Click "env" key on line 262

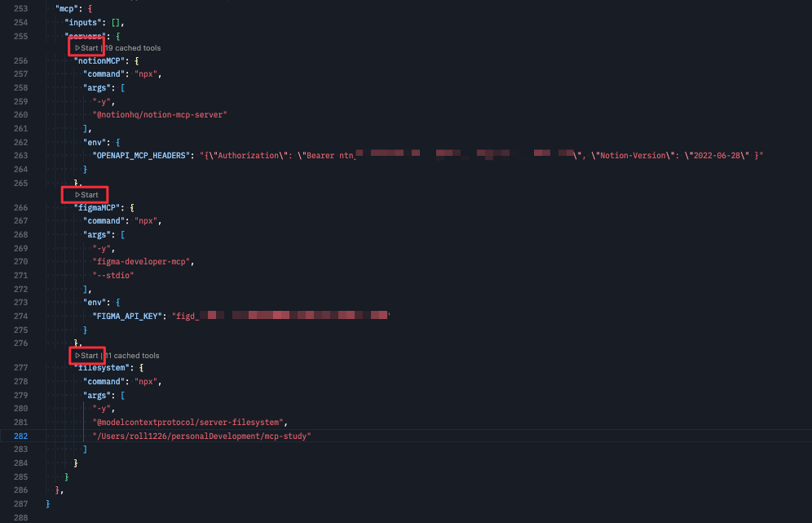coord(95,142)
